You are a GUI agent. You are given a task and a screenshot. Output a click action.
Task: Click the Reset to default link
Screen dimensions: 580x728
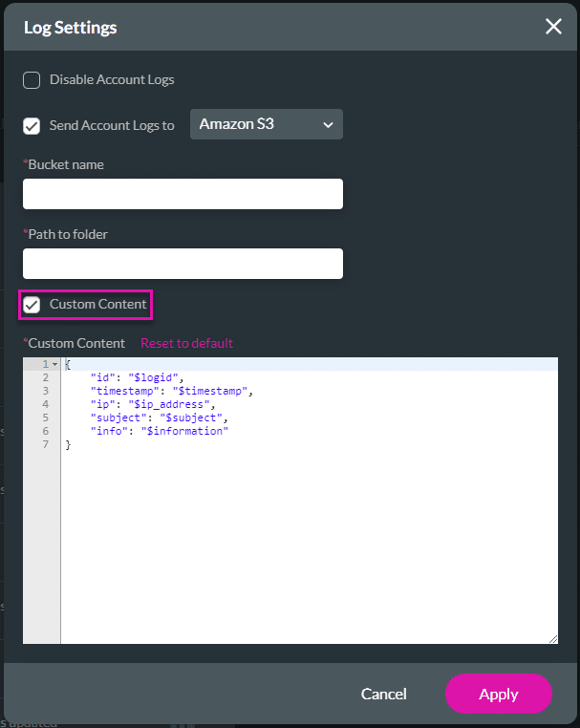coord(186,343)
